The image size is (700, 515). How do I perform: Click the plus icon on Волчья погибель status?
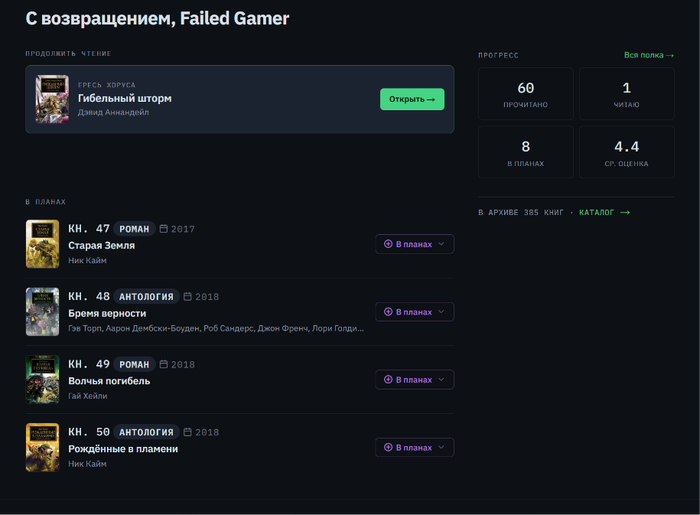388,379
